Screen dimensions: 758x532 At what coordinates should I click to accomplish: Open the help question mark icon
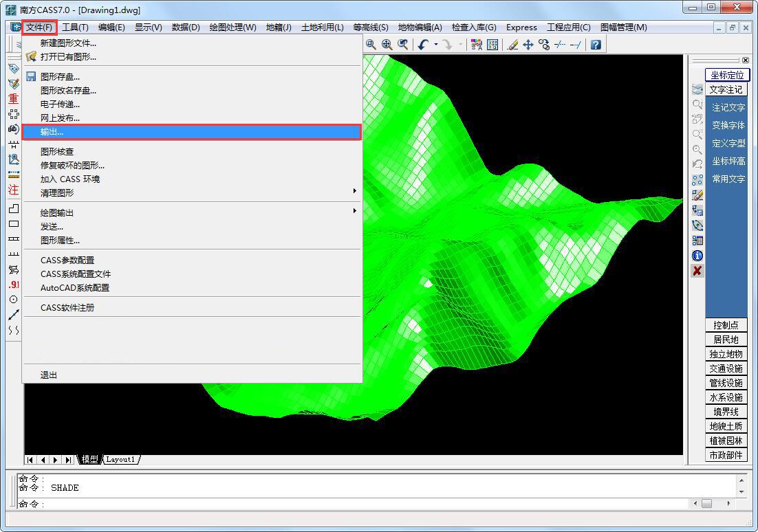(x=596, y=45)
